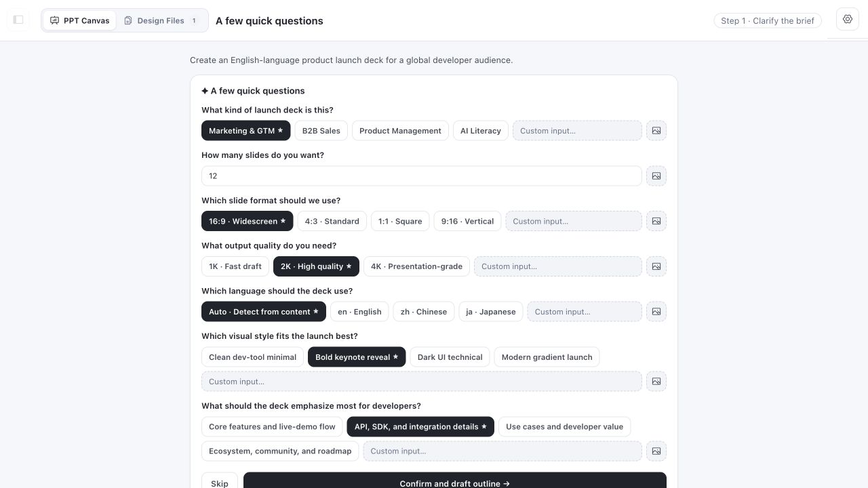868x488 pixels.
Task: Focus the slide count input field
Action: (422, 176)
